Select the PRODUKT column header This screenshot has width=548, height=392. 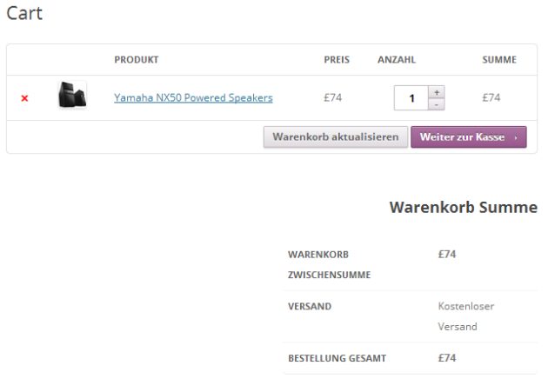[x=137, y=60]
